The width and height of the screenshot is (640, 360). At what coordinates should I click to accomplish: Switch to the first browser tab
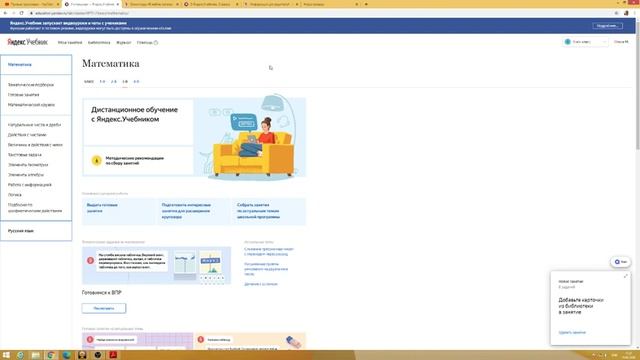[30, 4]
